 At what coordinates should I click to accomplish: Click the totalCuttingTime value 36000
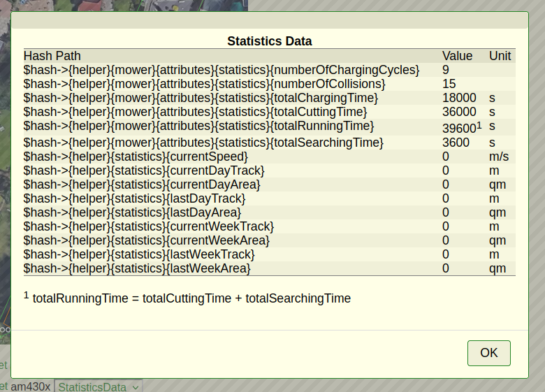tap(459, 112)
